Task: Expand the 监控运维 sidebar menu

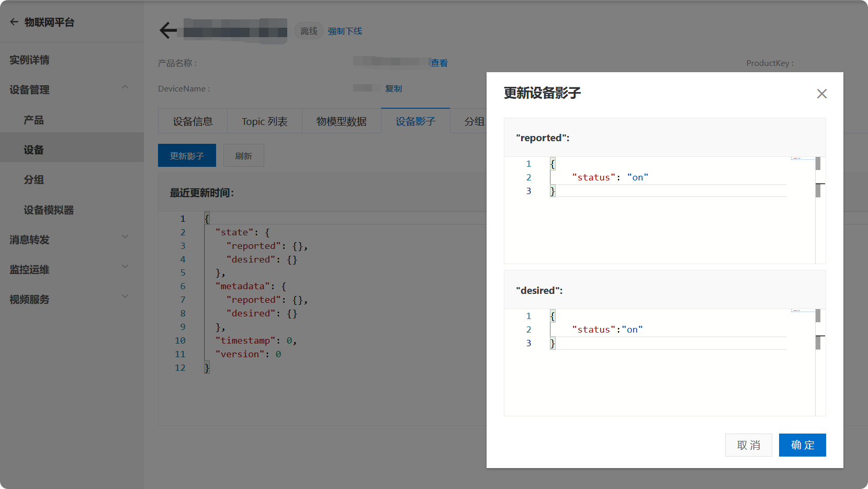Action: coord(125,267)
